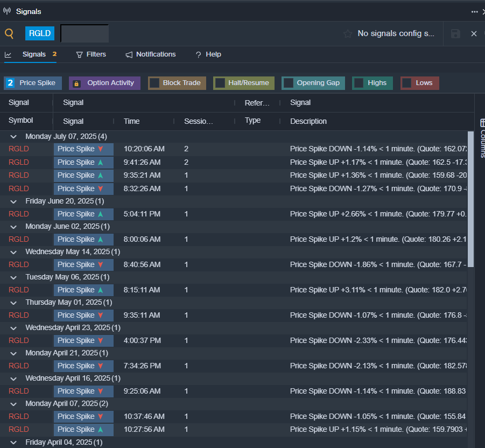Collapse the Wednesday April 16, 2025 group
Image resolution: width=485 pixels, height=448 pixels.
(13, 379)
